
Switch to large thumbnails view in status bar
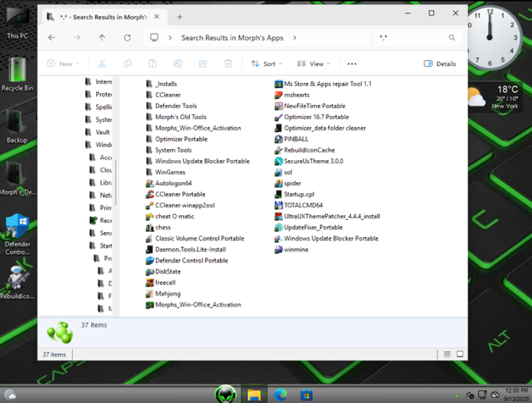click(460, 354)
